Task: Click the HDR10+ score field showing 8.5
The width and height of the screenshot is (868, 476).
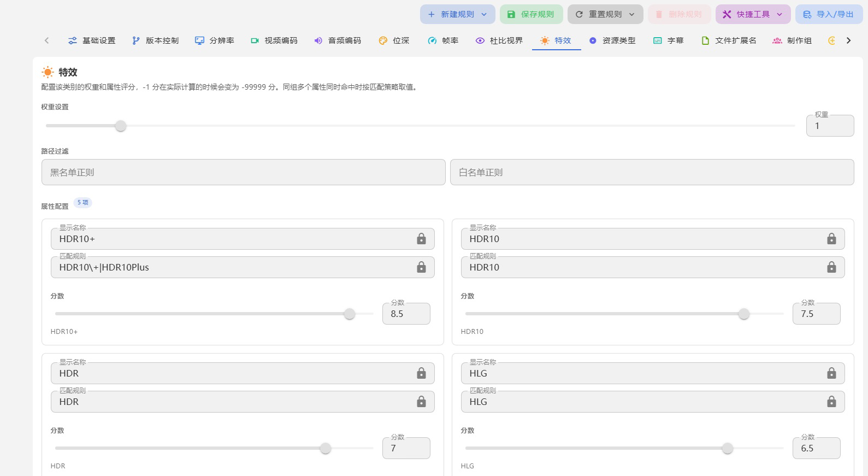Action: click(406, 314)
